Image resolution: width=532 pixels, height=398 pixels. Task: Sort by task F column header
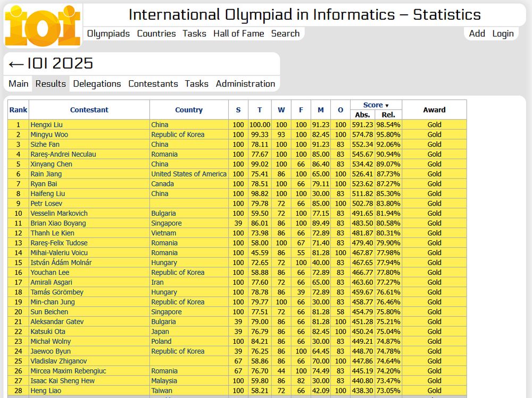click(x=301, y=110)
